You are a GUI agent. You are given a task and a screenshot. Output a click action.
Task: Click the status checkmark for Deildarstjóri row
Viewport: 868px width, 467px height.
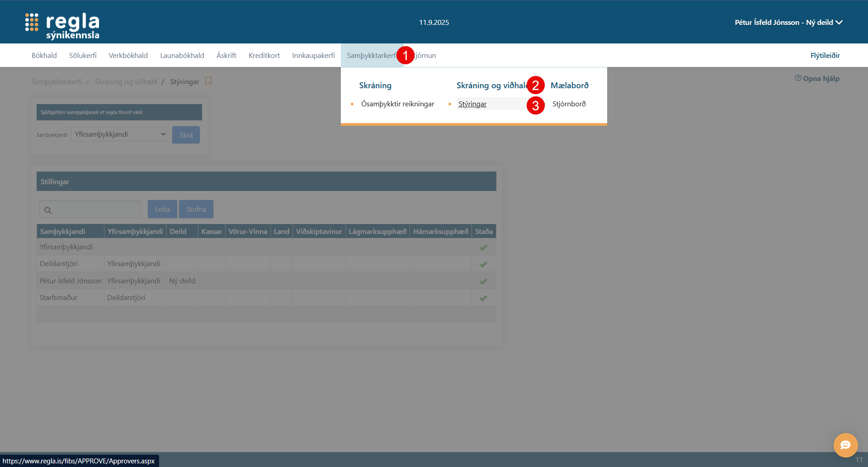tap(483, 264)
